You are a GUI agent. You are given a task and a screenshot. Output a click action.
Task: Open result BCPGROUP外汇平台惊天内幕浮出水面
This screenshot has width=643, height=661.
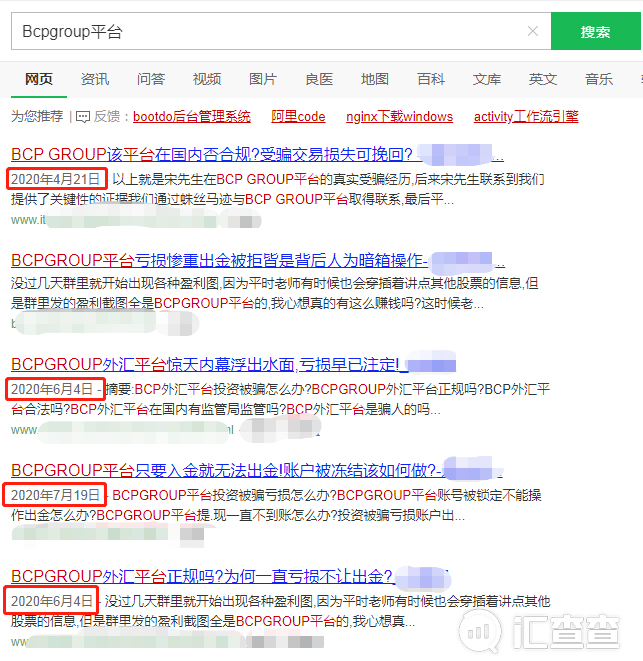point(233,364)
